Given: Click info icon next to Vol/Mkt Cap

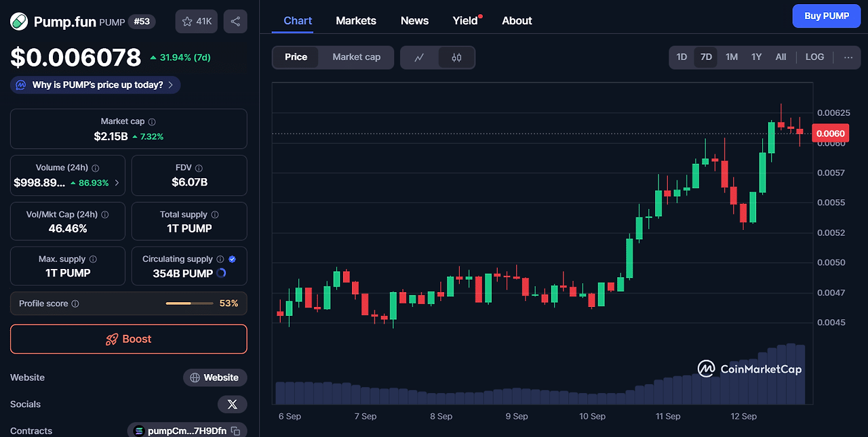Looking at the screenshot, I should [x=104, y=214].
